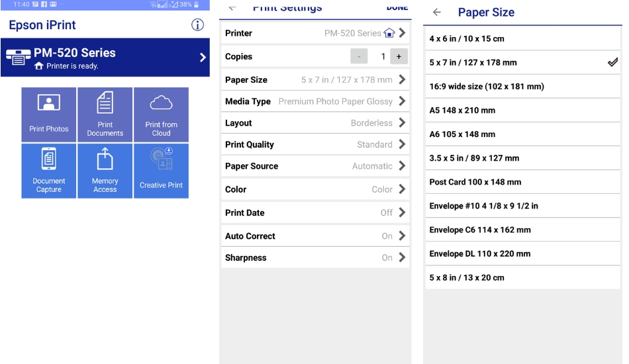The image size is (629, 364).
Task: Tap the 'Automatic' paper source value
Action: click(372, 166)
